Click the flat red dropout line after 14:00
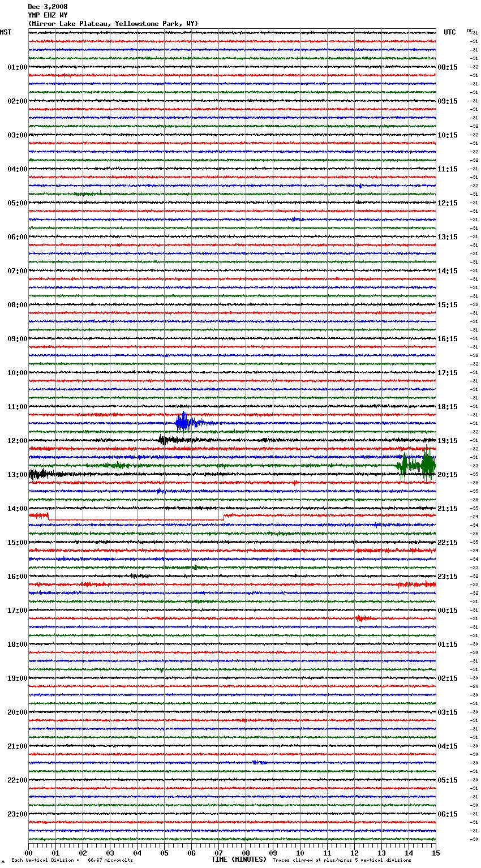 (x=136, y=519)
